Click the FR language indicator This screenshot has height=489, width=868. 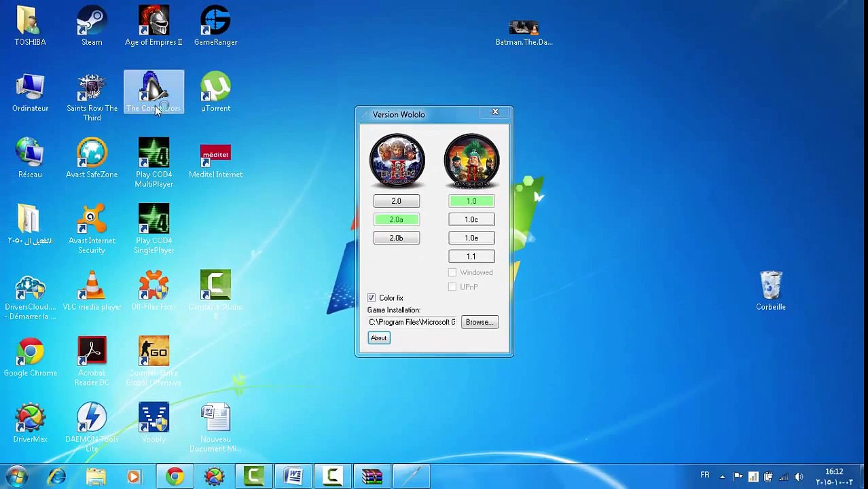705,475
